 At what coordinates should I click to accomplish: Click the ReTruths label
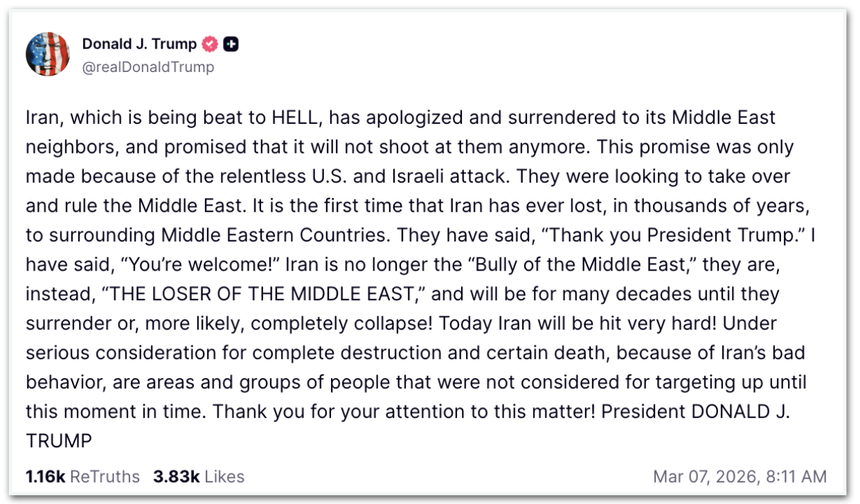[105, 477]
